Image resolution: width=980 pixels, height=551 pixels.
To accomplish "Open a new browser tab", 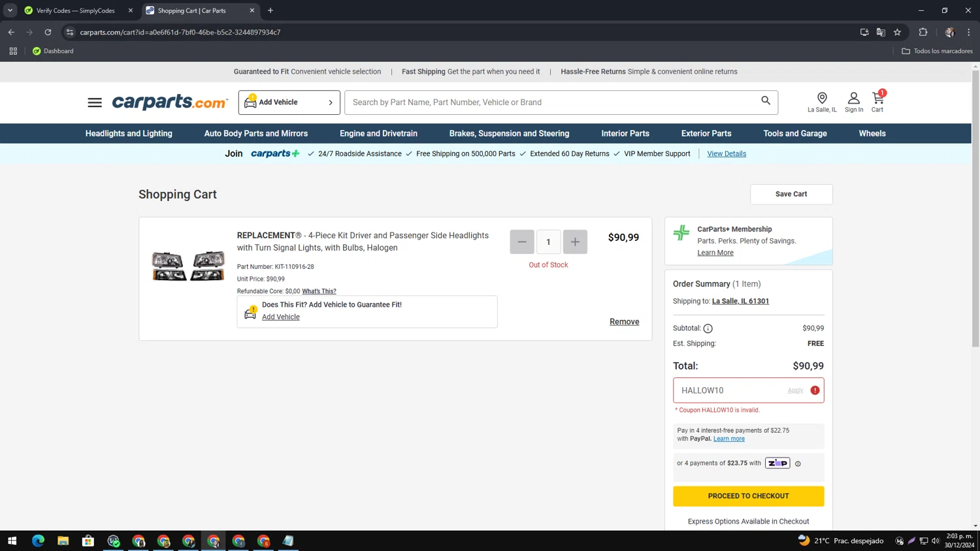I will [270, 10].
